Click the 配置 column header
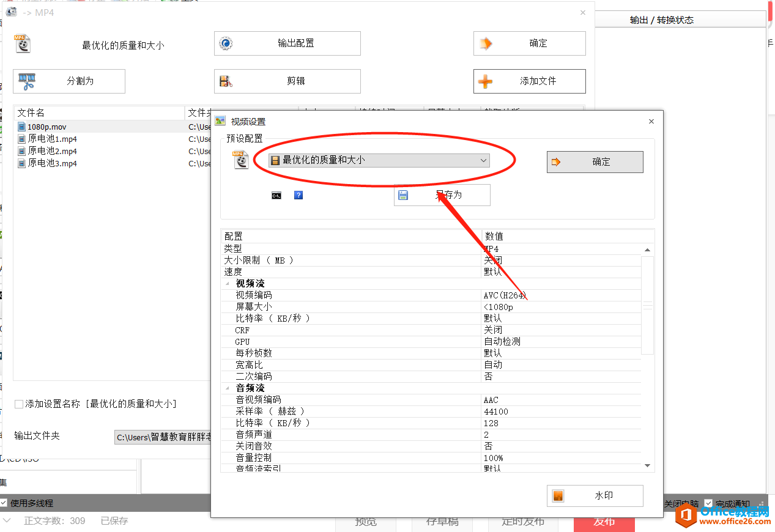 [x=351, y=236]
